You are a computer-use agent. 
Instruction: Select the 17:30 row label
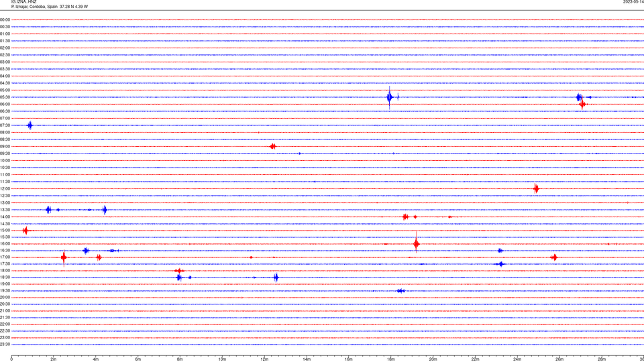click(5, 264)
